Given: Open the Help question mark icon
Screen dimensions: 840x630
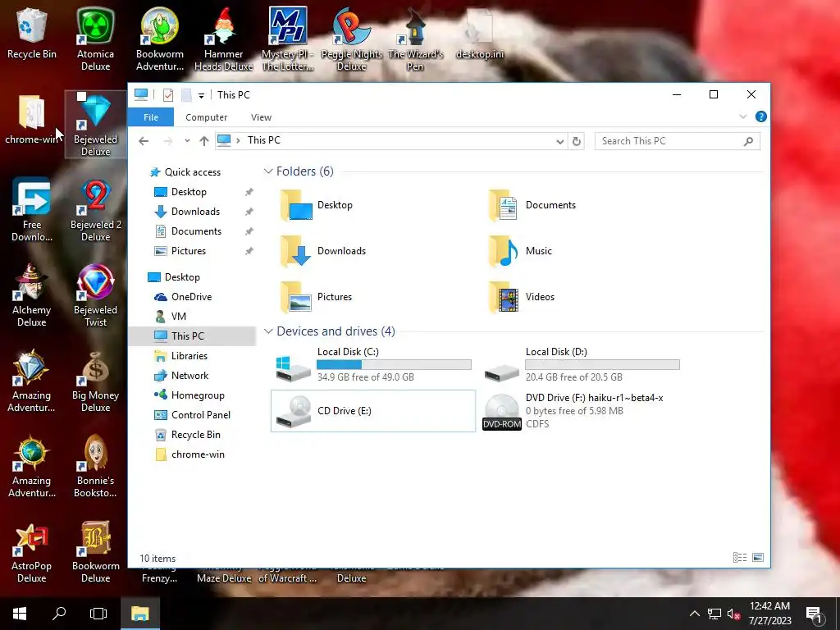Looking at the screenshot, I should tap(760, 116).
